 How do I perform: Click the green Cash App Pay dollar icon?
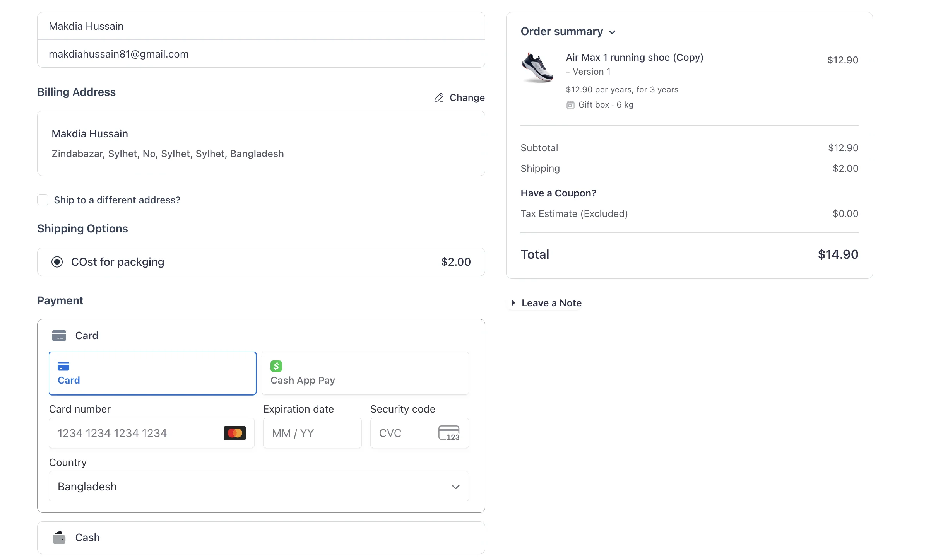coord(276,365)
